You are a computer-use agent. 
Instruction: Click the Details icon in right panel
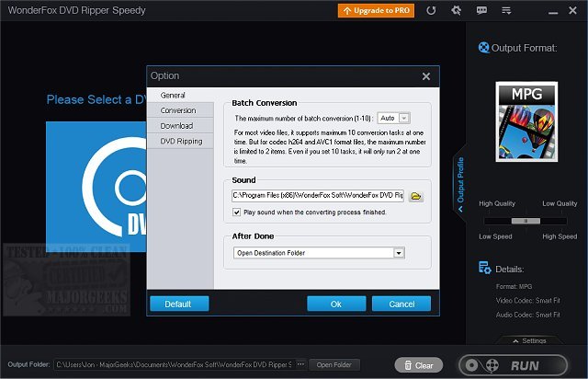484,268
